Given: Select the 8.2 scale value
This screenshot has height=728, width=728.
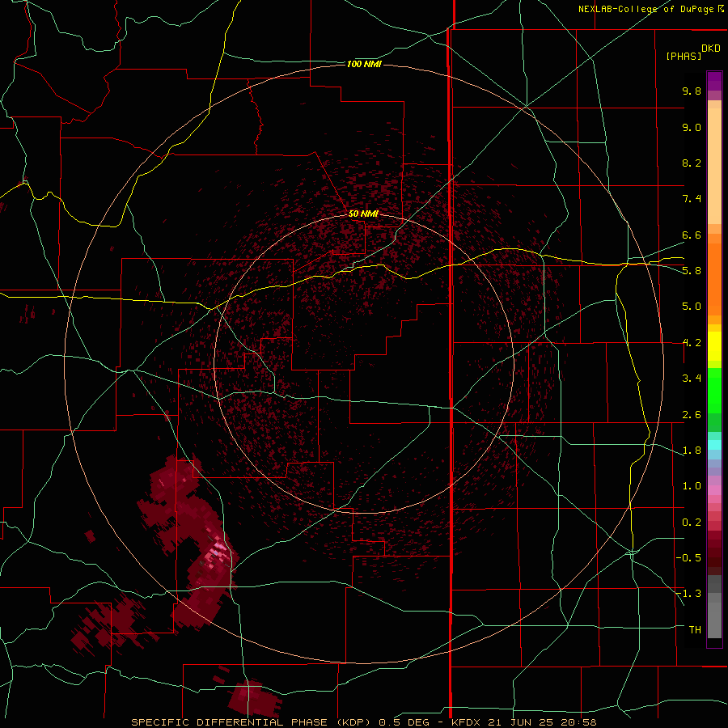Looking at the screenshot, I should tap(692, 163).
